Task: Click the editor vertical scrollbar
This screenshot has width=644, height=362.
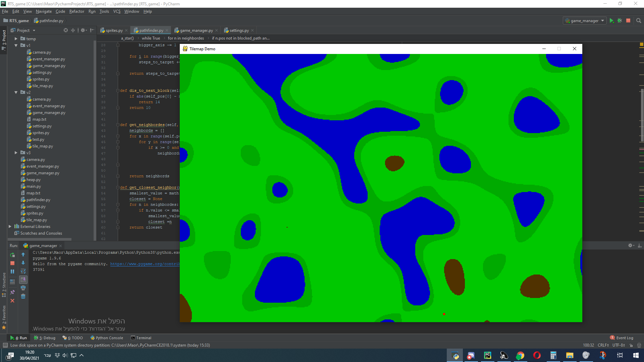Action: point(642,115)
